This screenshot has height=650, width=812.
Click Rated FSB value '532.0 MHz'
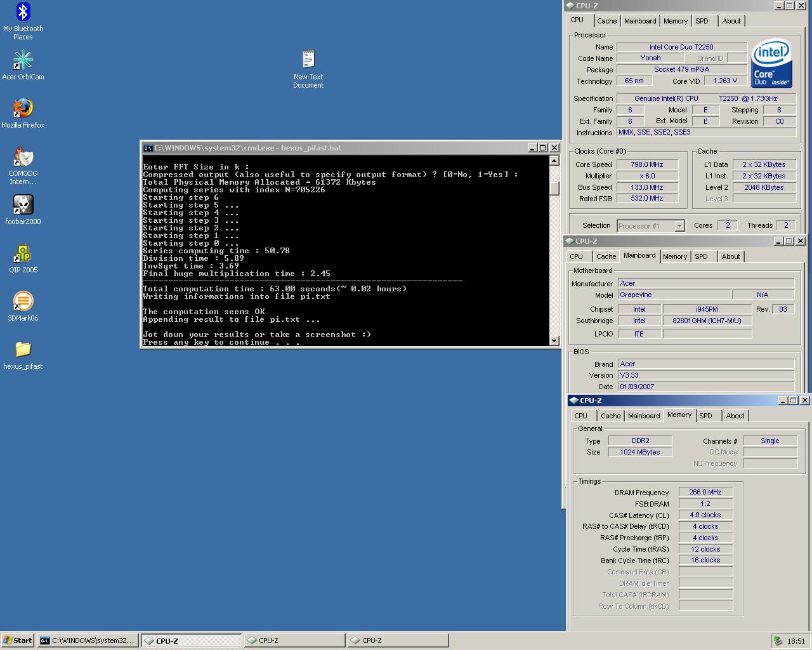[646, 198]
